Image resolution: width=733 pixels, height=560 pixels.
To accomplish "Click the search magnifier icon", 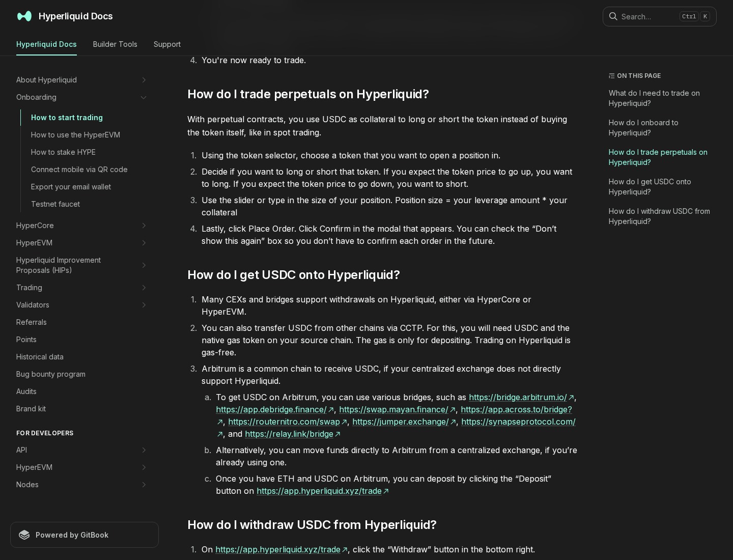I will [613, 16].
